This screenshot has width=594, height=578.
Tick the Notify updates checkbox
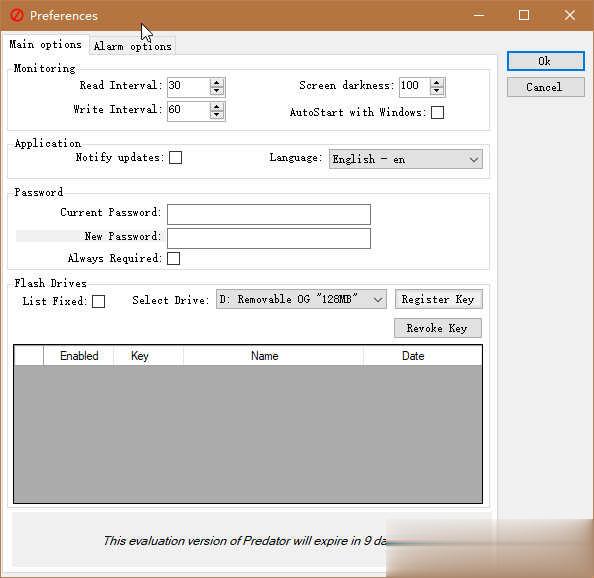(x=175, y=158)
